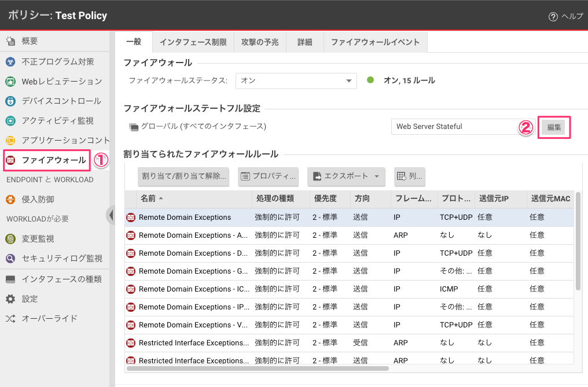The width and height of the screenshot is (588, 387).
Task: Click the rule icon of the 受信 Restricted Interface Exceptions row
Action: 131,343
